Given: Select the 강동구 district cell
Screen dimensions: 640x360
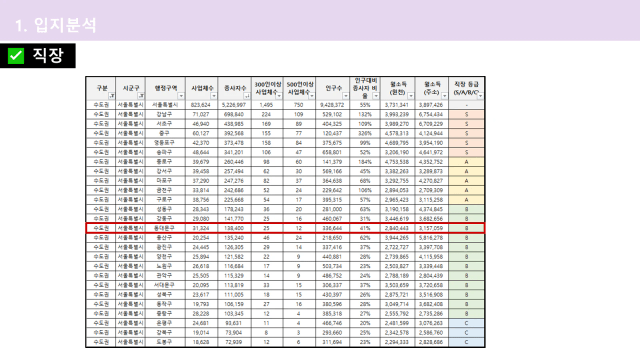Looking at the screenshot, I should click(165, 219).
